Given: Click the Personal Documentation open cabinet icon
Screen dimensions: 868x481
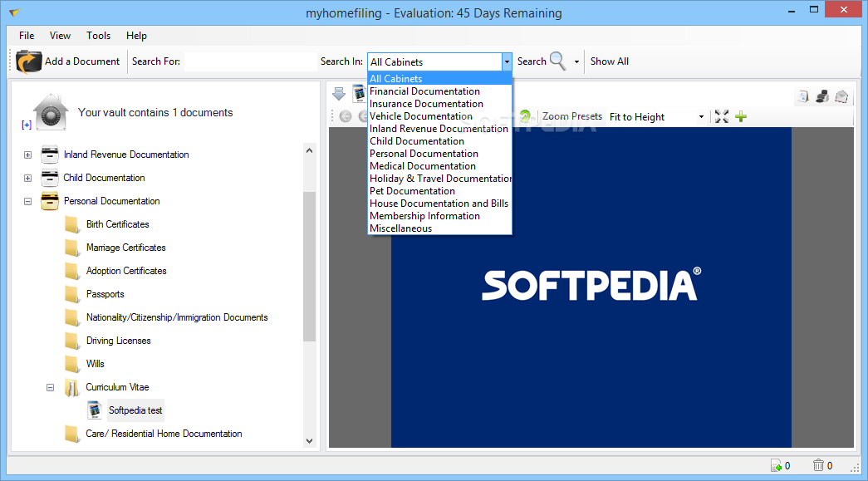Looking at the screenshot, I should click(x=50, y=202).
